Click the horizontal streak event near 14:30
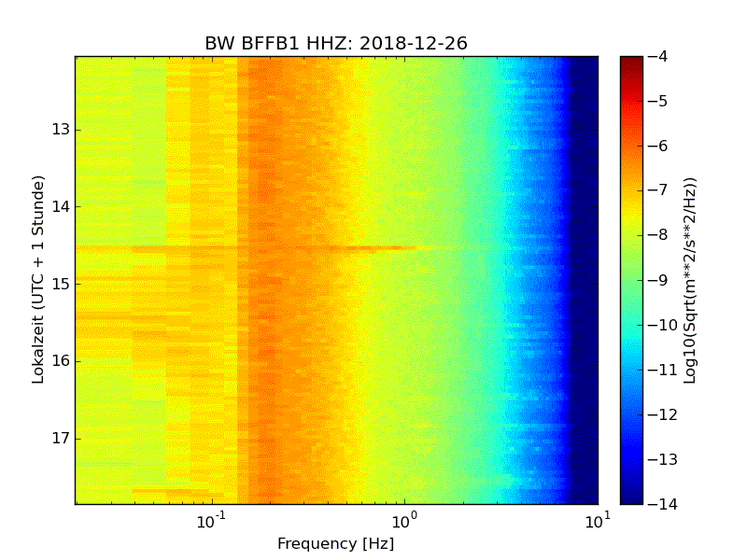 (247, 247)
